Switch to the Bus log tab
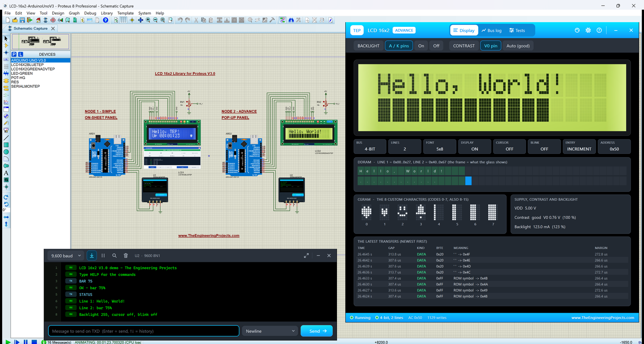 pos(492,30)
